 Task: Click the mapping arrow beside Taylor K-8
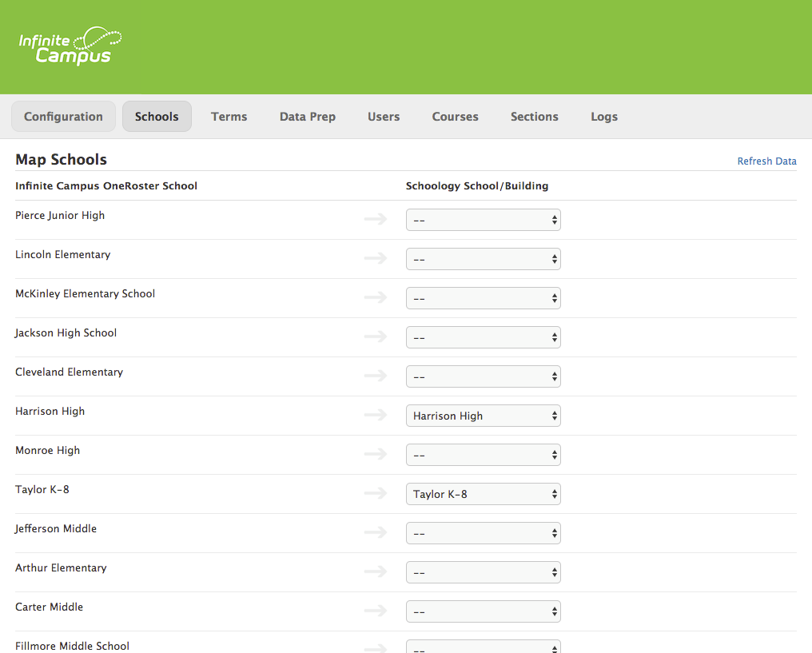pyautogui.click(x=375, y=493)
